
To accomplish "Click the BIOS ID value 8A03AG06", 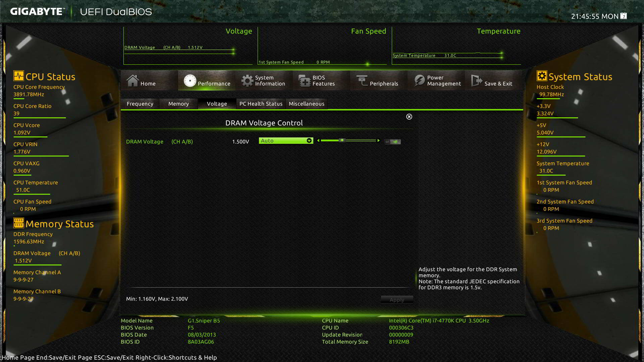I will tap(201, 342).
